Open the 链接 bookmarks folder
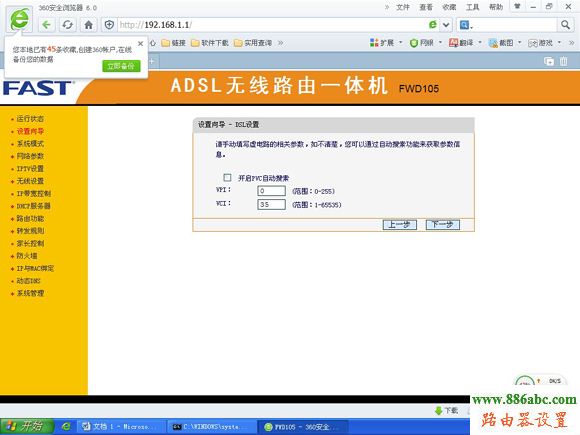This screenshot has height=435, width=580. pyautogui.click(x=173, y=43)
